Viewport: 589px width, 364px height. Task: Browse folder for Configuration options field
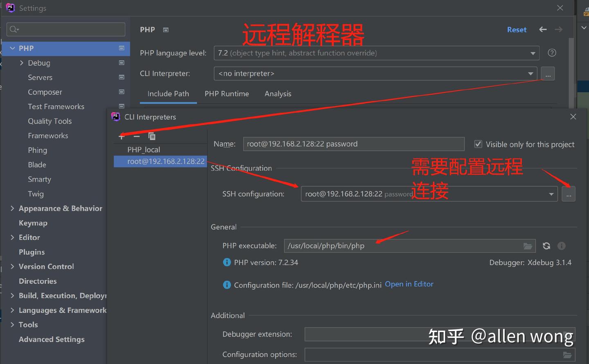pos(567,355)
